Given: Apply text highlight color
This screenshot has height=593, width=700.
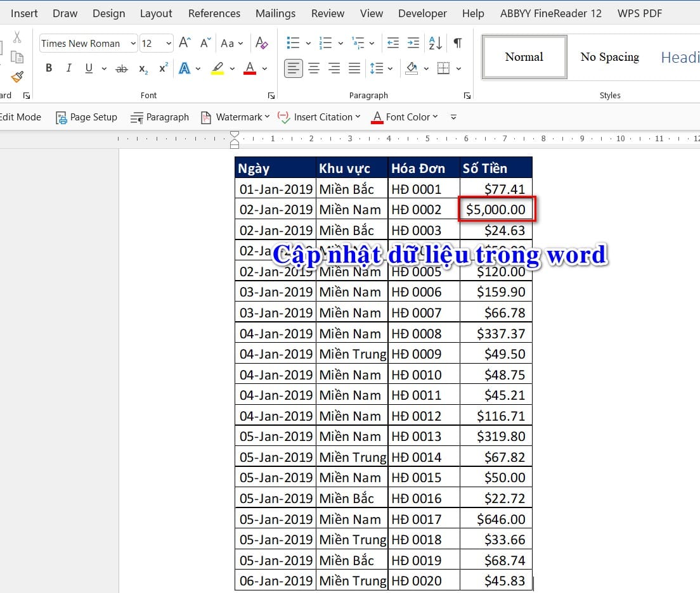Looking at the screenshot, I should pyautogui.click(x=217, y=68).
